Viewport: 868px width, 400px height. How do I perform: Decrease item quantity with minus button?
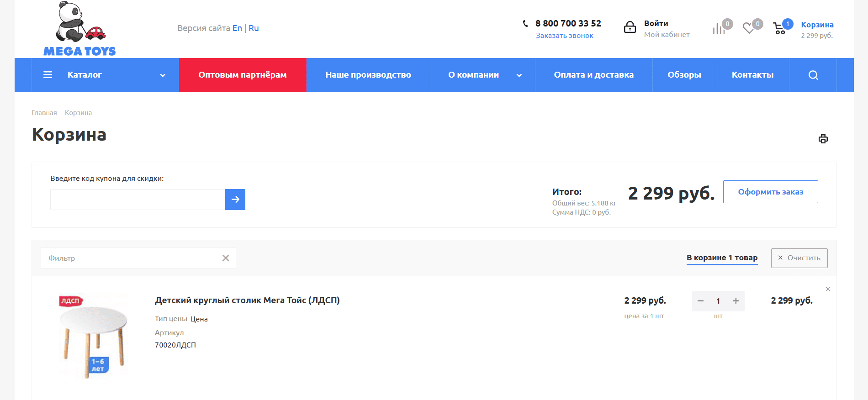click(x=701, y=301)
